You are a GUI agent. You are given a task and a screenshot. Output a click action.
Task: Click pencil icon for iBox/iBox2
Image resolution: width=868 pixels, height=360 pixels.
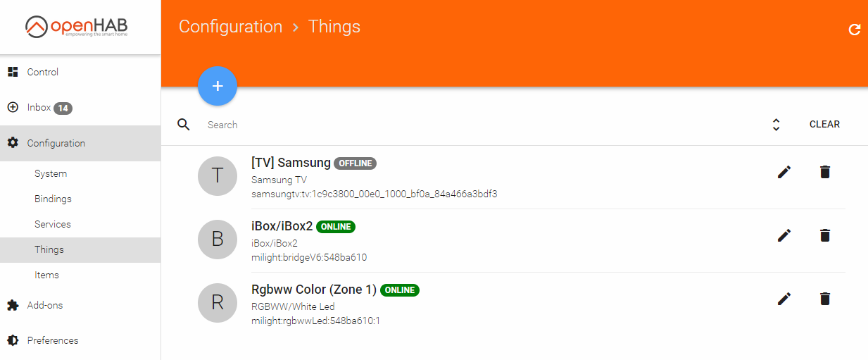click(x=784, y=235)
